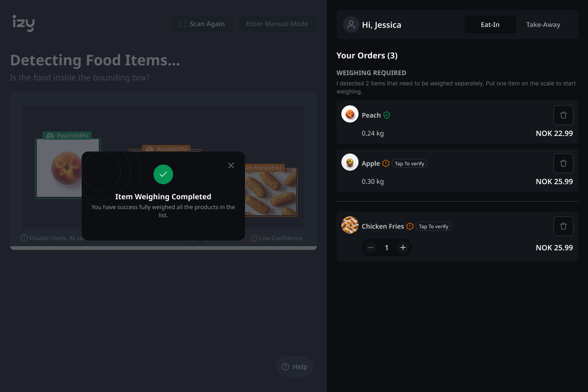Viewport: 588px width, 392px height.
Task: Click the Scan Again button
Action: click(202, 24)
